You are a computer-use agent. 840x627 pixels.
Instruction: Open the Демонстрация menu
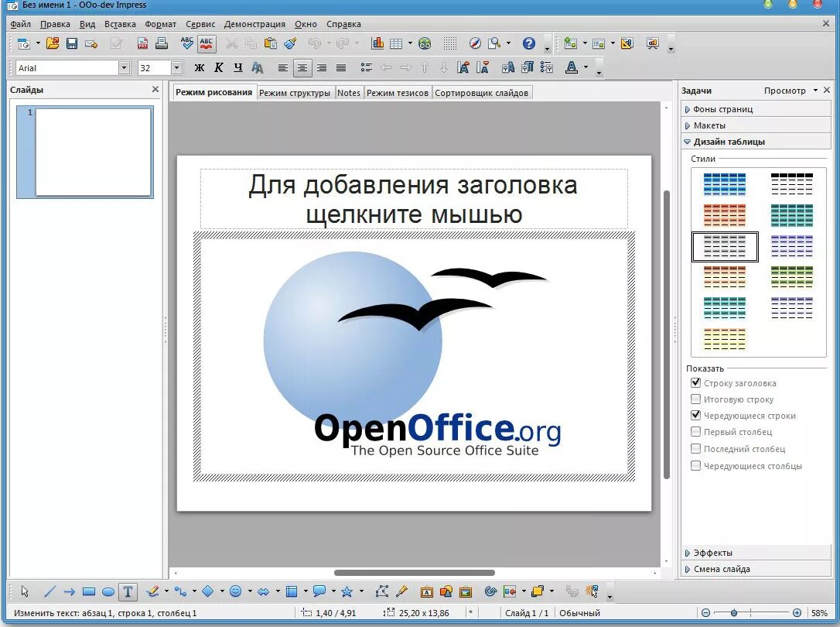[254, 24]
